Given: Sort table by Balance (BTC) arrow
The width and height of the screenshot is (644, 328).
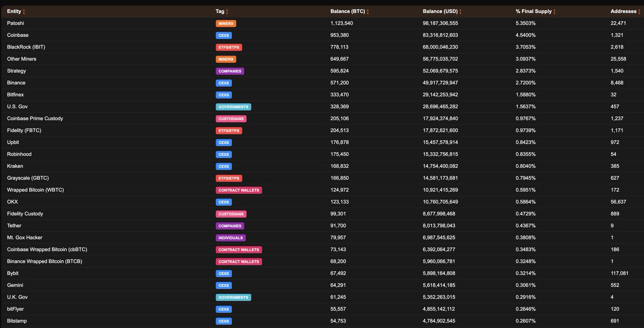Looking at the screenshot, I should pos(369,11).
